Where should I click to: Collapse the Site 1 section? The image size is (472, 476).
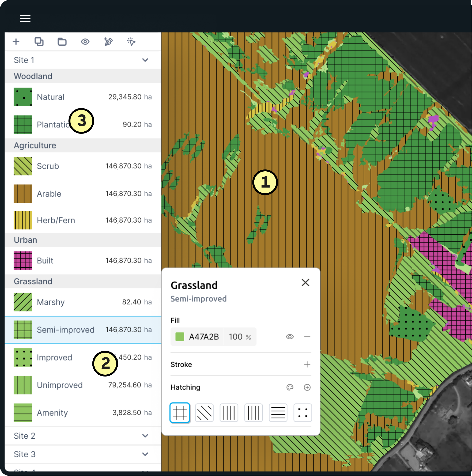tap(145, 60)
